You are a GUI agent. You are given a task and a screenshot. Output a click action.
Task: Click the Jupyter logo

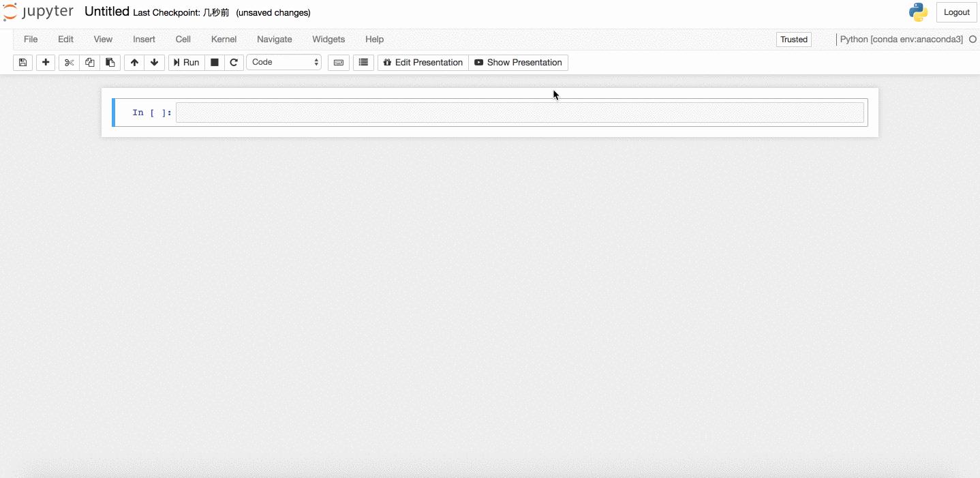38,12
